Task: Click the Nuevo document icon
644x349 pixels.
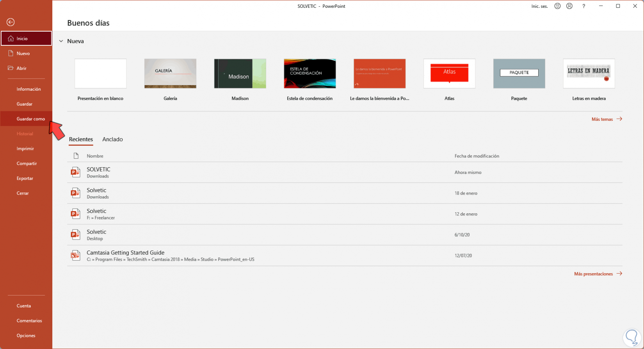Action: [x=11, y=53]
